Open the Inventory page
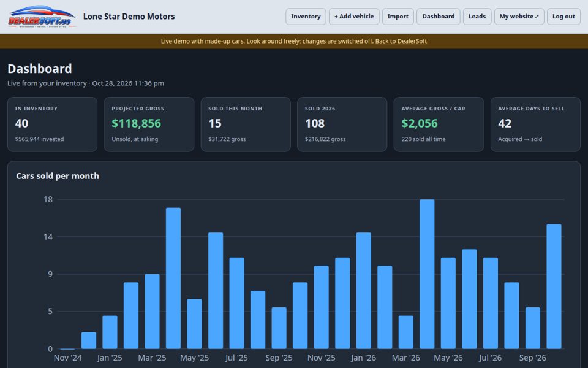 tap(306, 17)
